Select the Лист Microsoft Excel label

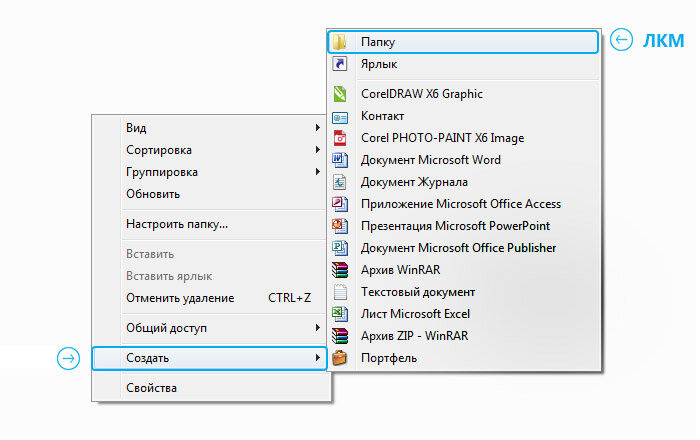416,314
